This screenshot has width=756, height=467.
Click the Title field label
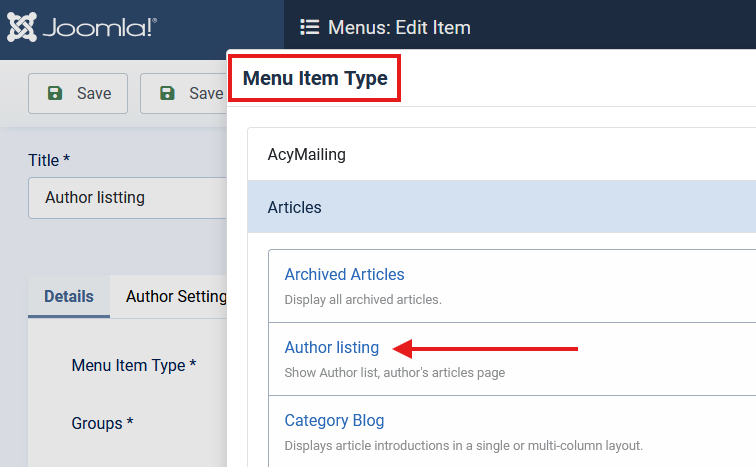click(x=49, y=160)
